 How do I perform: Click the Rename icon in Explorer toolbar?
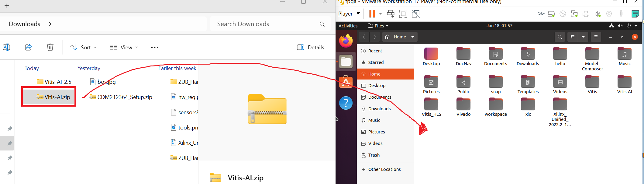pos(6,47)
